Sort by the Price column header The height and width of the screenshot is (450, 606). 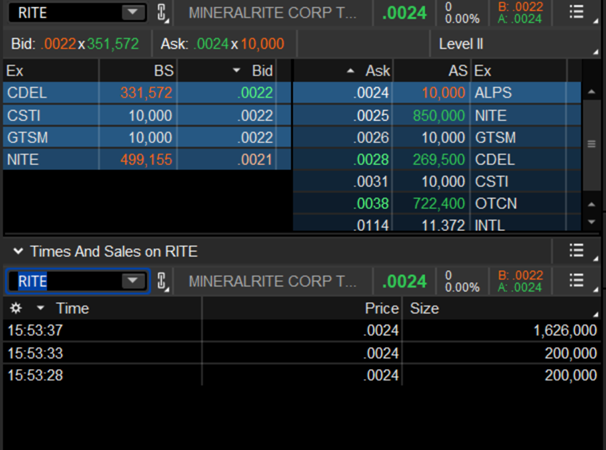381,308
